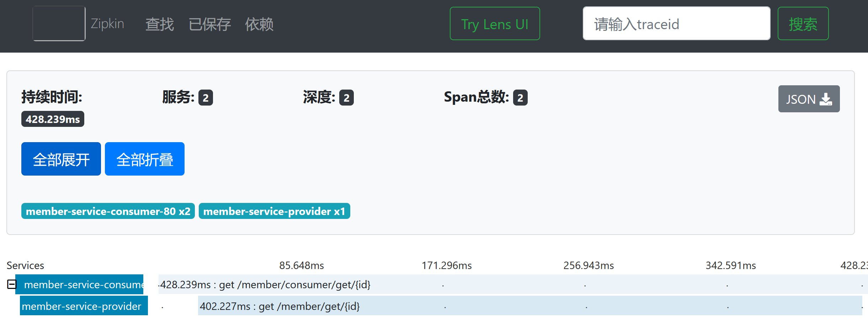Select the member-service-consumer-80 x2 service tag

(x=108, y=211)
